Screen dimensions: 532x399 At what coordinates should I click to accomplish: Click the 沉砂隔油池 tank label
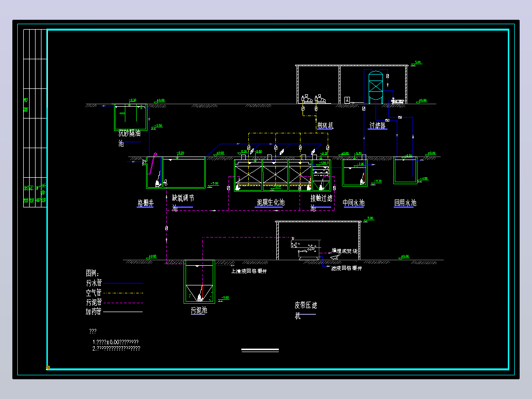(129, 138)
